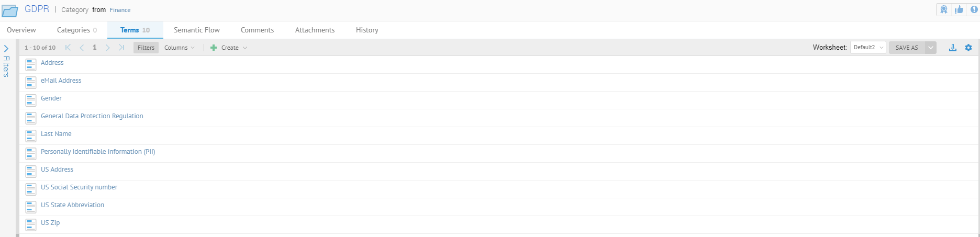Open the worksheet settings gear

(x=968, y=48)
